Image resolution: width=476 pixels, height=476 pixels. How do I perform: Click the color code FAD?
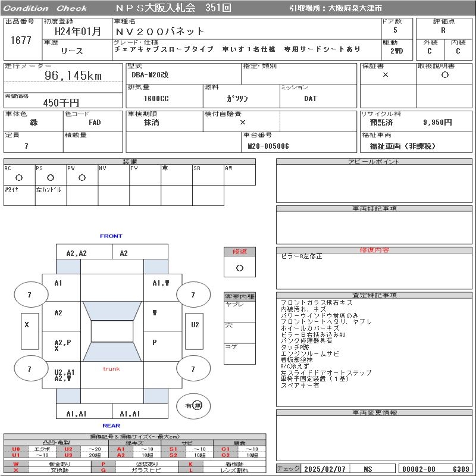[x=95, y=123]
